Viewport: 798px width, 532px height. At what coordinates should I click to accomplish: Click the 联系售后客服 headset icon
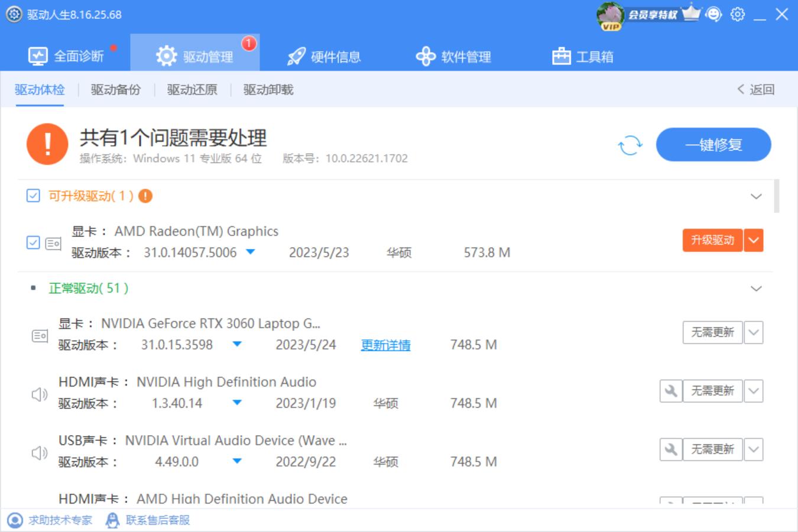(x=112, y=520)
